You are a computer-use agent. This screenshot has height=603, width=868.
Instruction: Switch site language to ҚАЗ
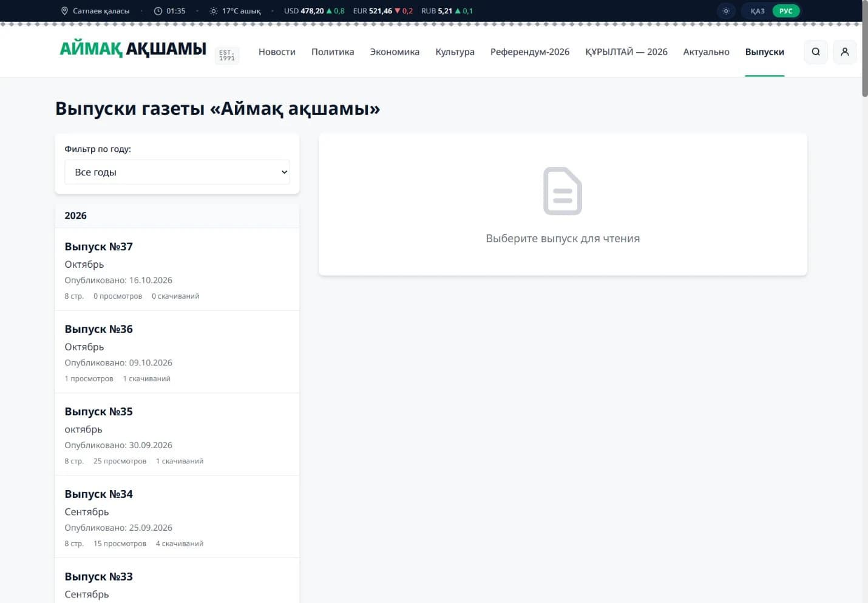point(758,11)
